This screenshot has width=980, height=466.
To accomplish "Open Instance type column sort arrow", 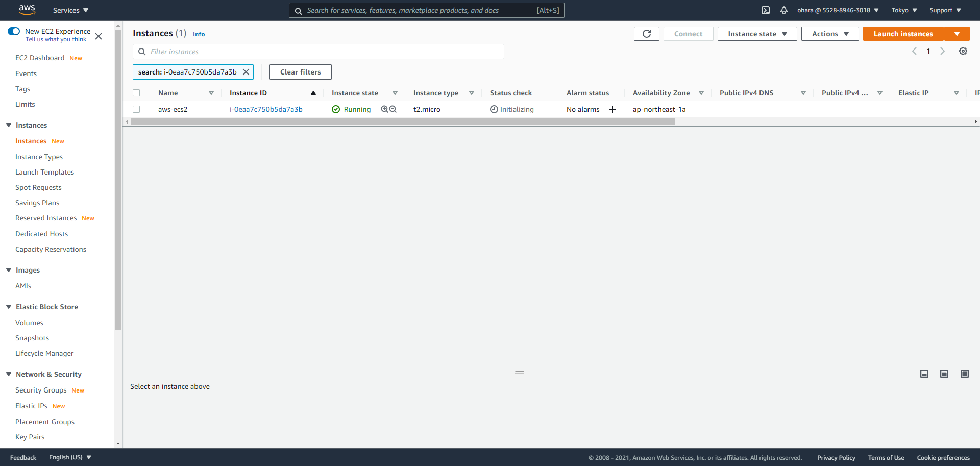I will tap(472, 93).
